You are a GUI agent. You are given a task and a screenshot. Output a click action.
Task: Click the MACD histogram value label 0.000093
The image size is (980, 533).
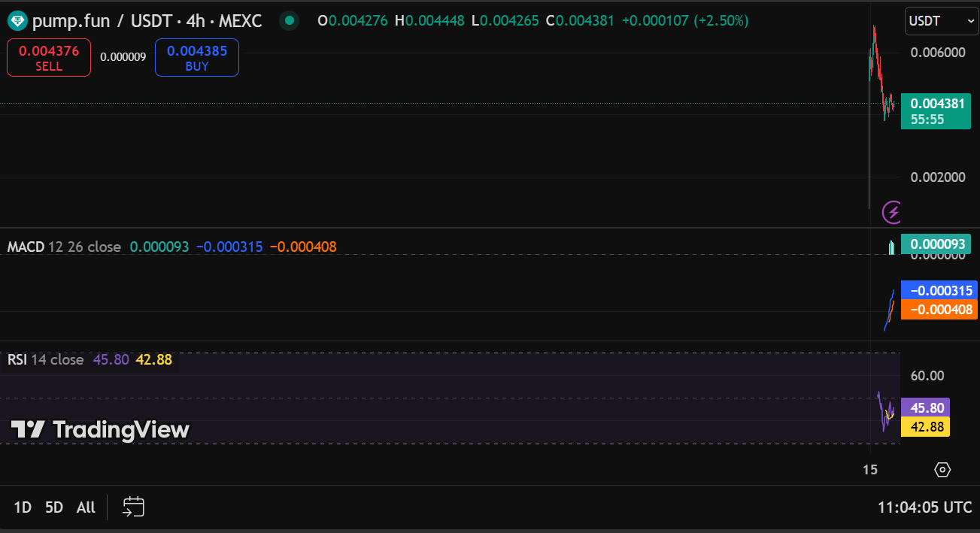[936, 244]
